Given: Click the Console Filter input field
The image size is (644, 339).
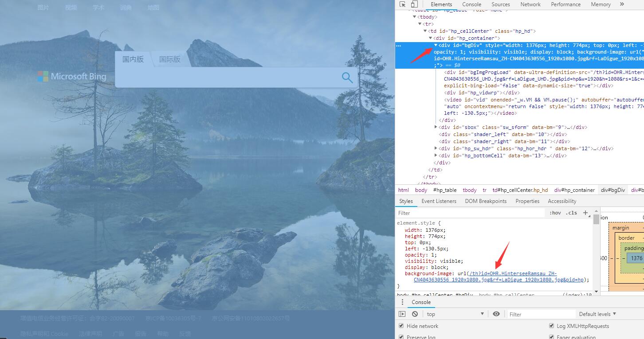Looking at the screenshot, I should (541, 314).
